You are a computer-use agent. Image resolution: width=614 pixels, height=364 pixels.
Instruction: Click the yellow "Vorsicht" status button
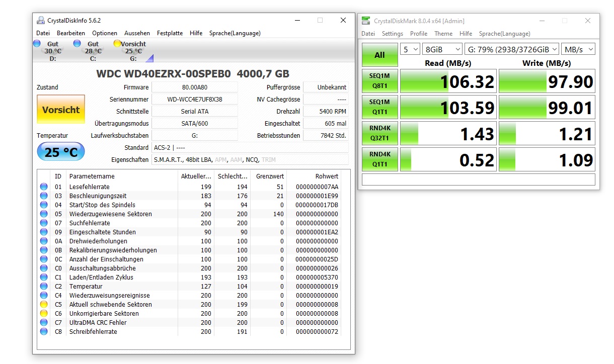click(x=60, y=109)
